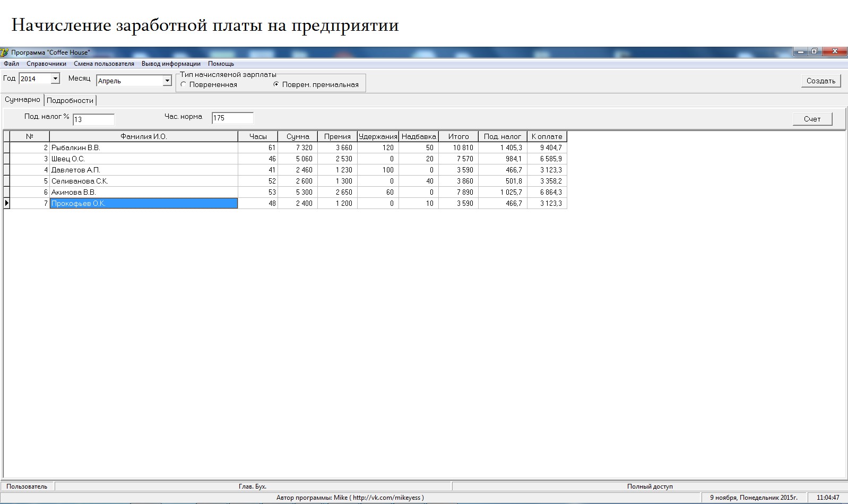Click the date in the status bar
848x504 pixels.
[754, 498]
